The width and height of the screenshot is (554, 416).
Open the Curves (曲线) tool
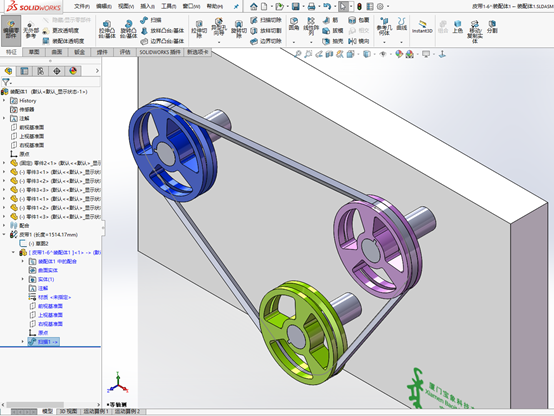[x=402, y=24]
